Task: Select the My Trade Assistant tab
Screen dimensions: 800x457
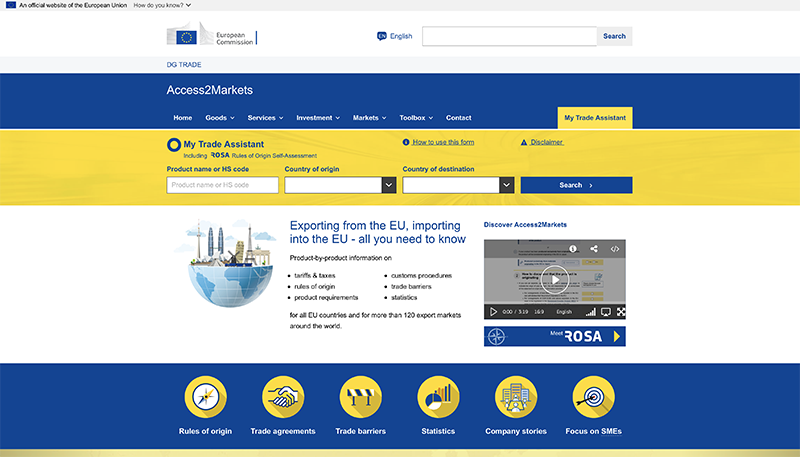Action: point(595,118)
